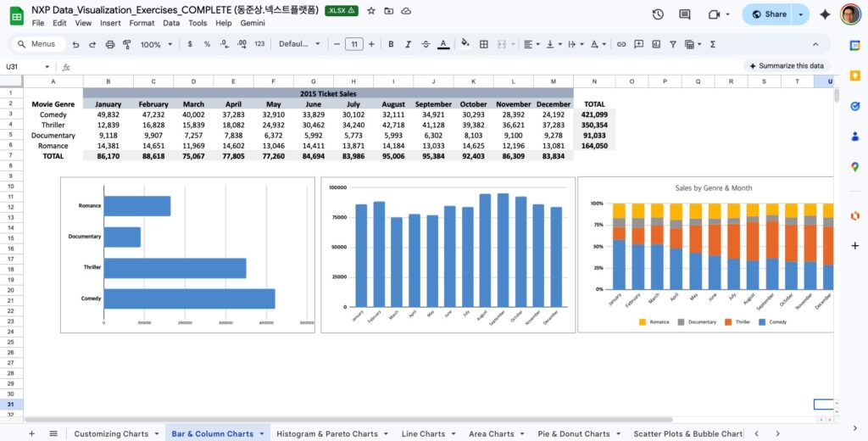Expand the font family dropdown
The width and height of the screenshot is (868, 441).
point(298,44)
